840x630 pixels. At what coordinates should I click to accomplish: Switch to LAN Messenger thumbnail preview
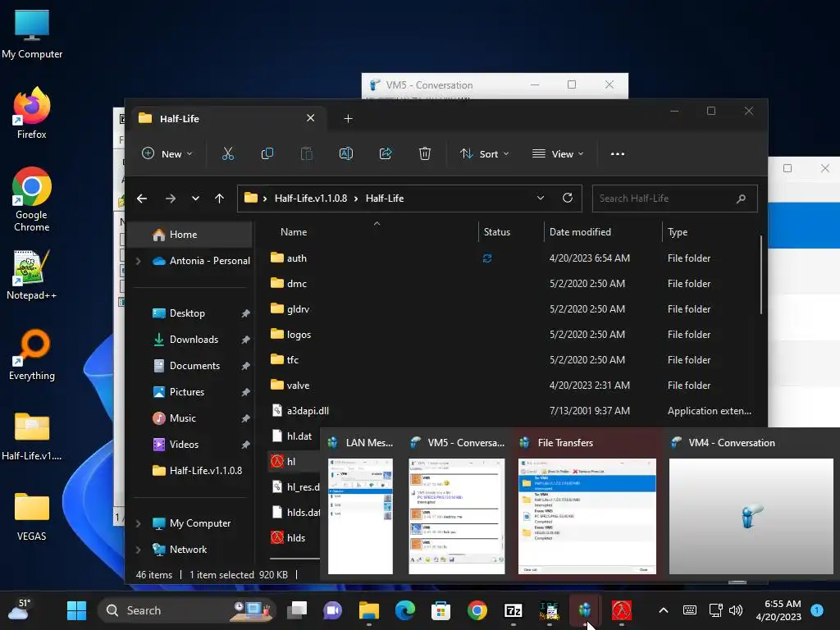(360, 505)
